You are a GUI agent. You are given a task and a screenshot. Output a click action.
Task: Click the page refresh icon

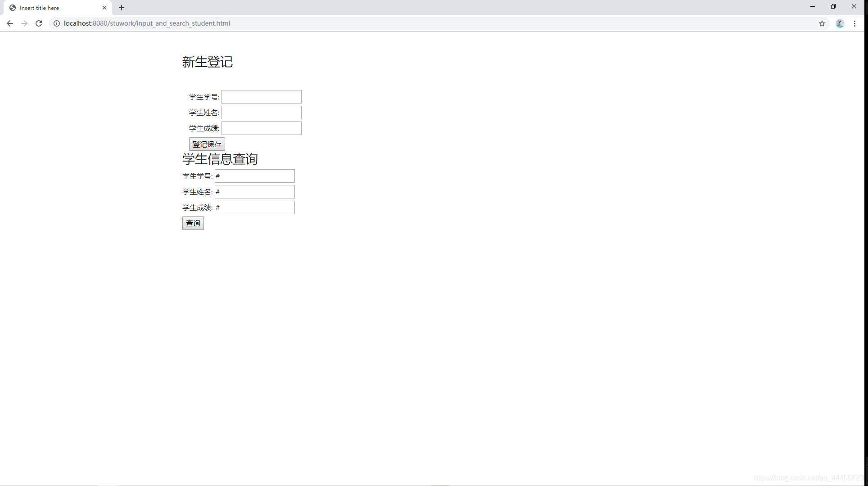coord(39,23)
